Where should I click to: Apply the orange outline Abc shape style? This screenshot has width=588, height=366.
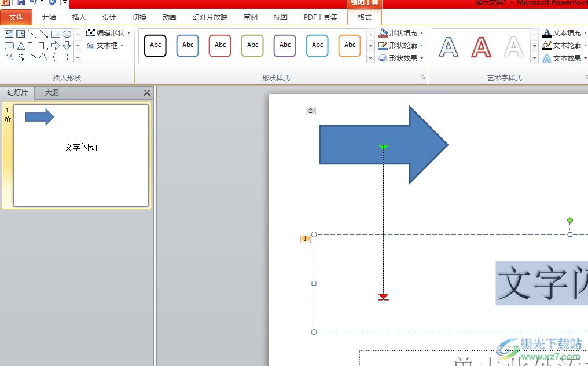click(x=350, y=45)
